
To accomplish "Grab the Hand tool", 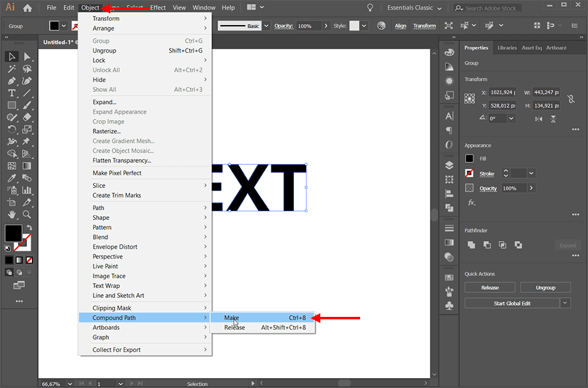I will (x=11, y=214).
